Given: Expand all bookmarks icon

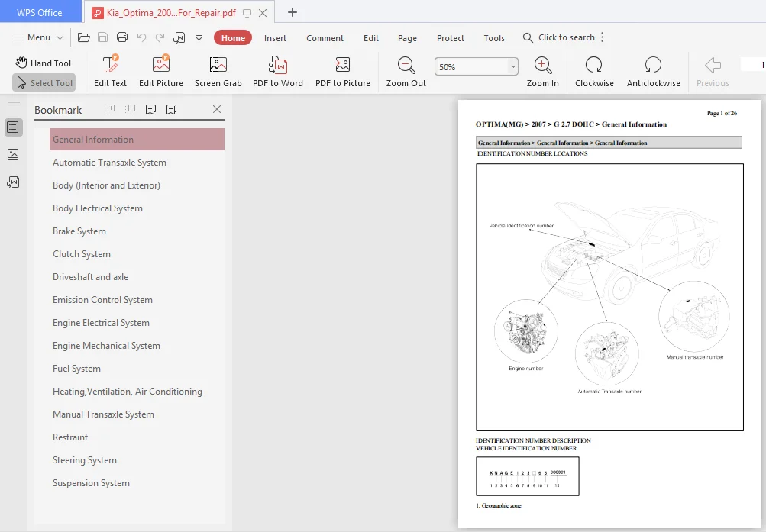Looking at the screenshot, I should pyautogui.click(x=110, y=109).
